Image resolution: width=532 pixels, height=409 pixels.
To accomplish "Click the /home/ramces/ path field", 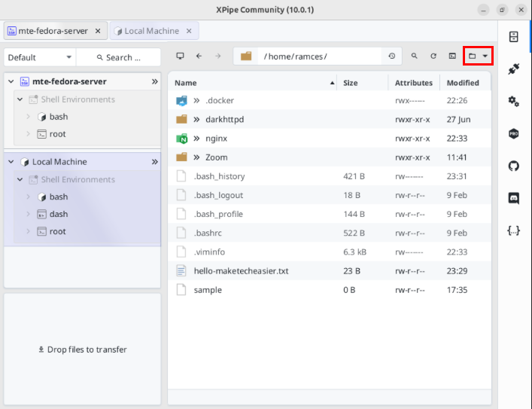I will point(319,56).
